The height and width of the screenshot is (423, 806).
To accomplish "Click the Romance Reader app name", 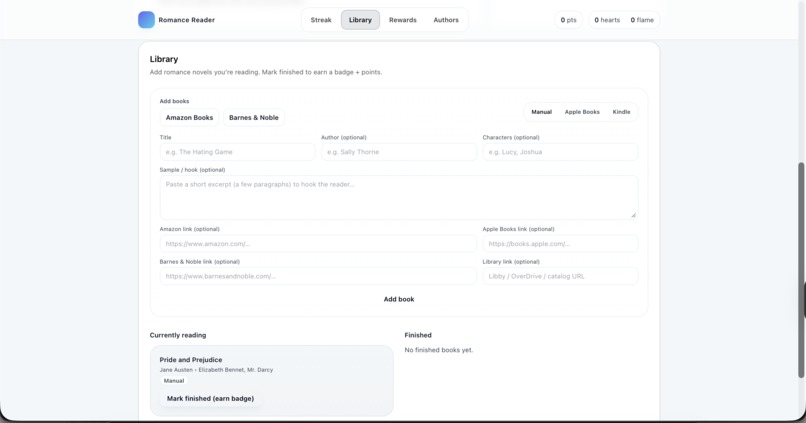I will coord(187,20).
